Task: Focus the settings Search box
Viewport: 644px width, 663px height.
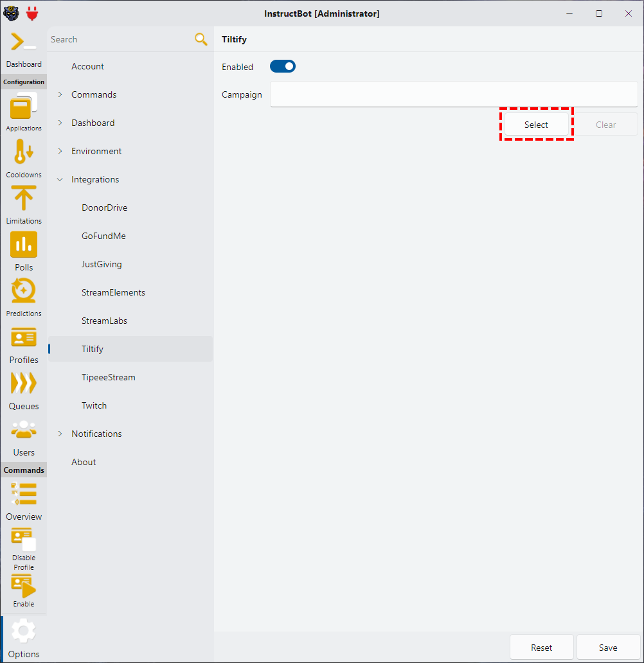Action: click(121, 39)
